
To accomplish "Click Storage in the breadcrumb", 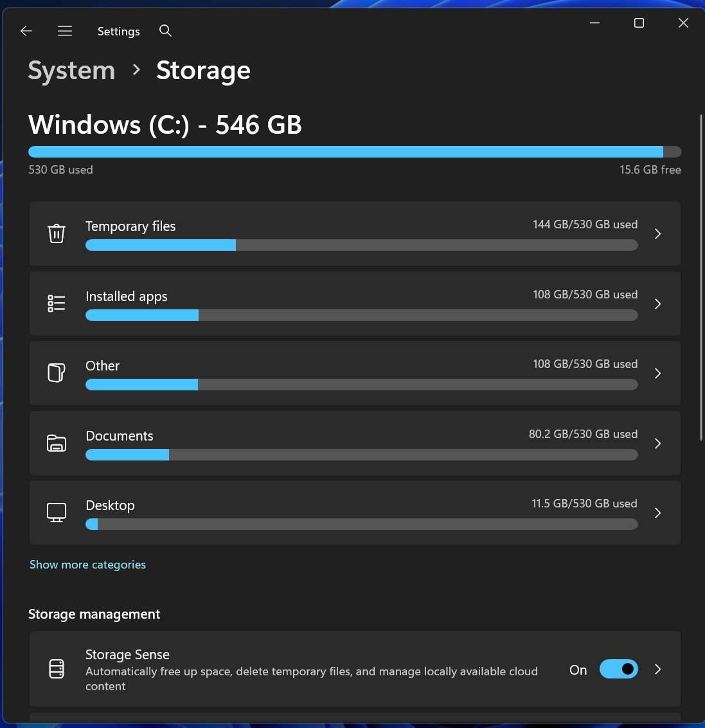I will [203, 70].
